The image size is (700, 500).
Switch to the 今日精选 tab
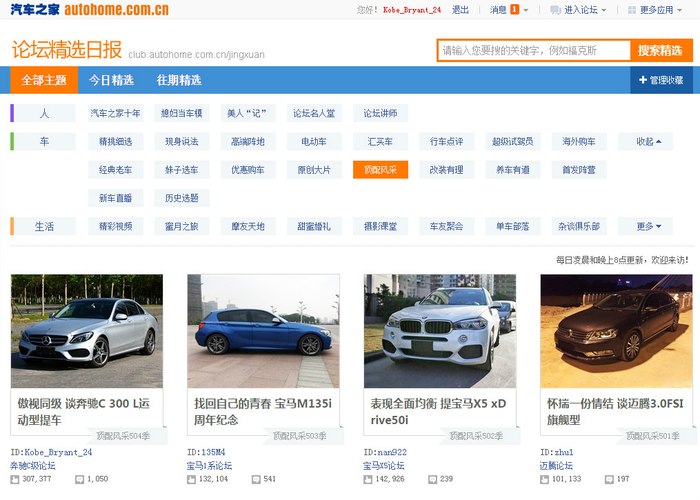click(111, 80)
